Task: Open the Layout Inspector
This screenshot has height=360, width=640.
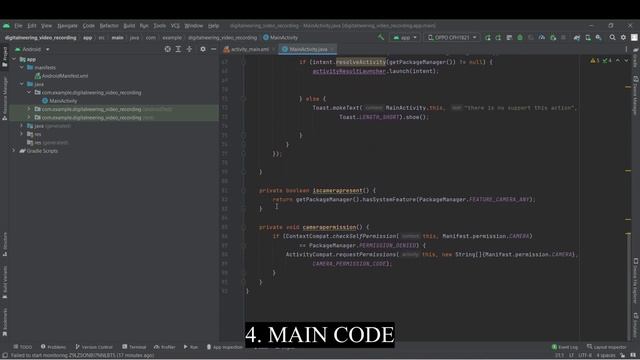Action: (607, 347)
